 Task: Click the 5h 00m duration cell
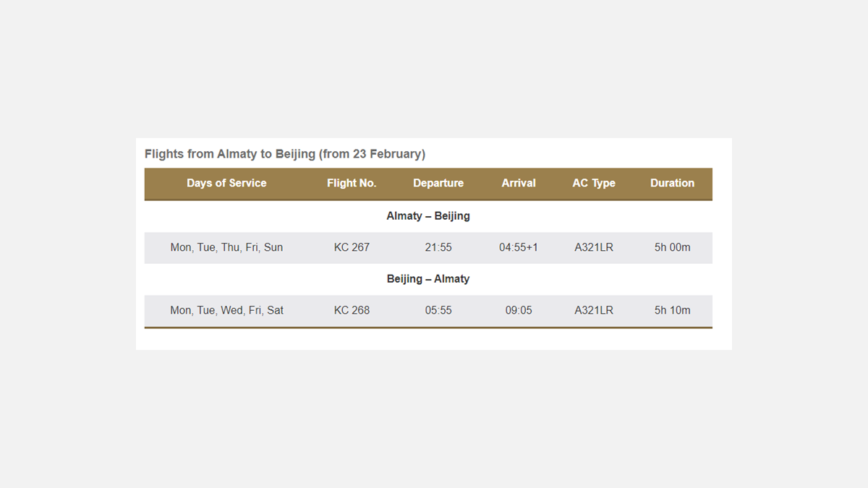(672, 247)
